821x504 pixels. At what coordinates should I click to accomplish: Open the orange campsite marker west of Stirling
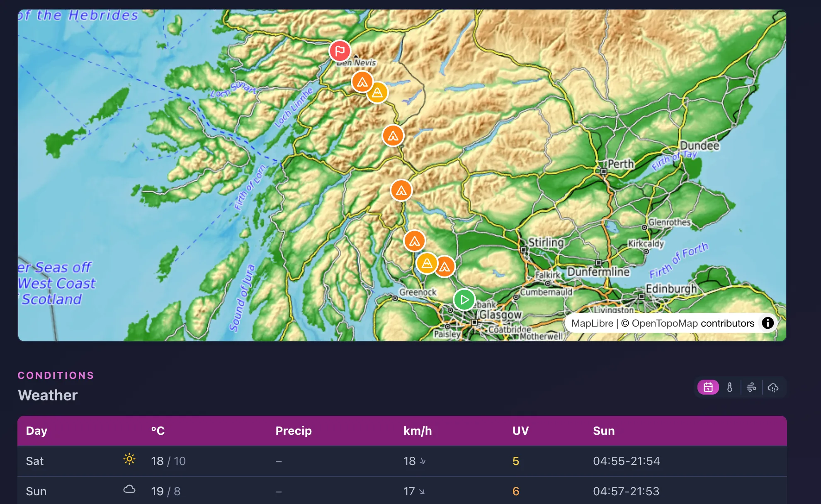click(x=415, y=241)
